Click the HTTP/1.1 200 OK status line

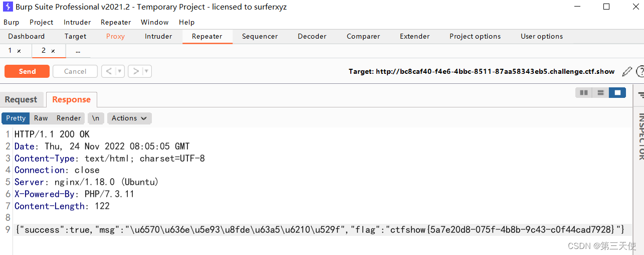tap(52, 134)
